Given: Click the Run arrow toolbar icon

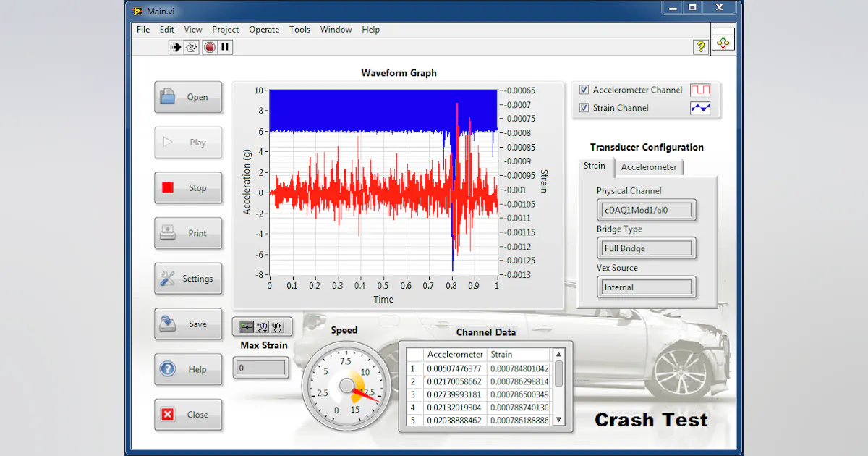Looking at the screenshot, I should tap(175, 47).
